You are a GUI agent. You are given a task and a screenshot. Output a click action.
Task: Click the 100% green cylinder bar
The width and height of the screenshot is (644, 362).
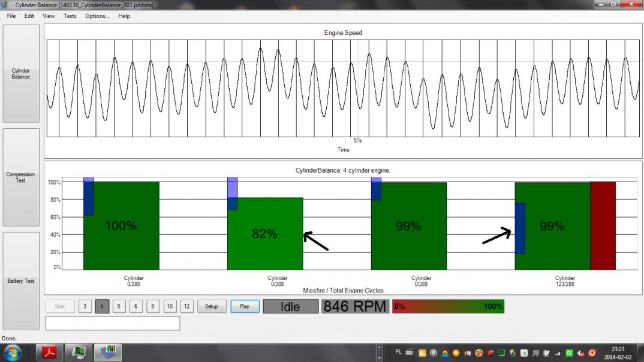[121, 226]
